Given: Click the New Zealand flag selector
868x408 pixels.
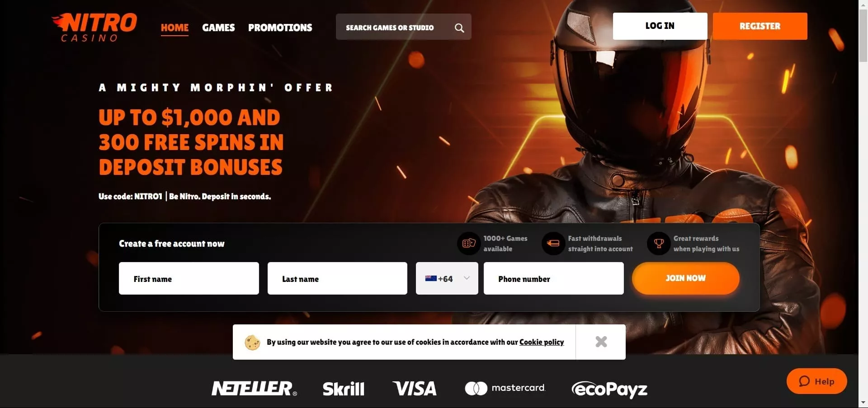Looking at the screenshot, I should click(x=431, y=278).
